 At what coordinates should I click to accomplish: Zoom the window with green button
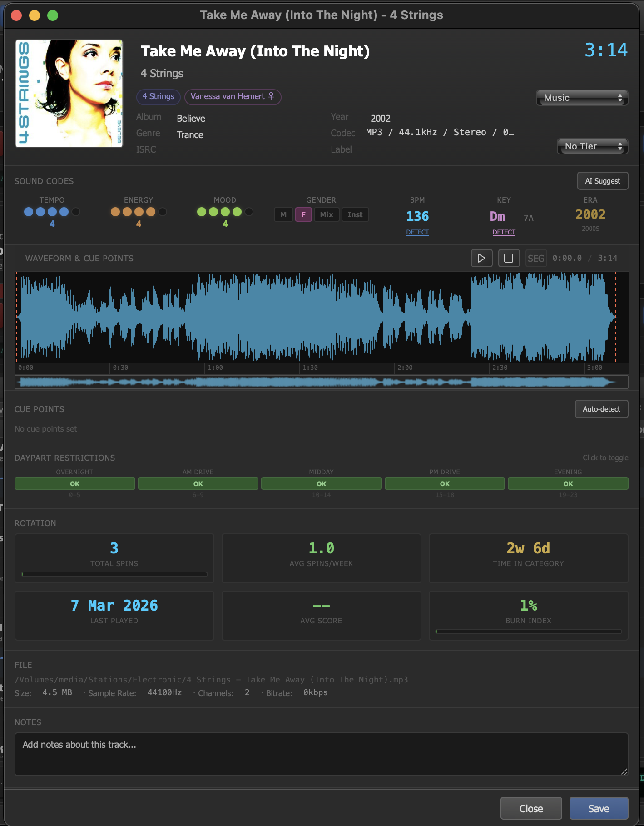[53, 15]
